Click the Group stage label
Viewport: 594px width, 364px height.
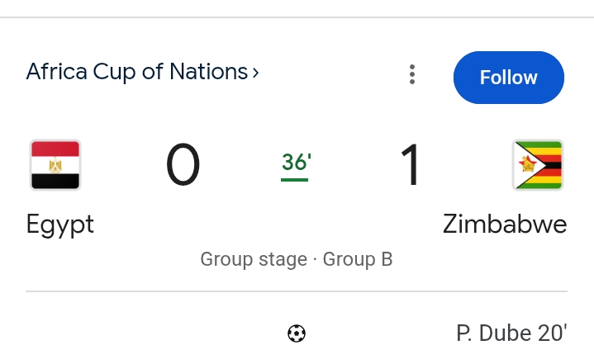tap(254, 259)
